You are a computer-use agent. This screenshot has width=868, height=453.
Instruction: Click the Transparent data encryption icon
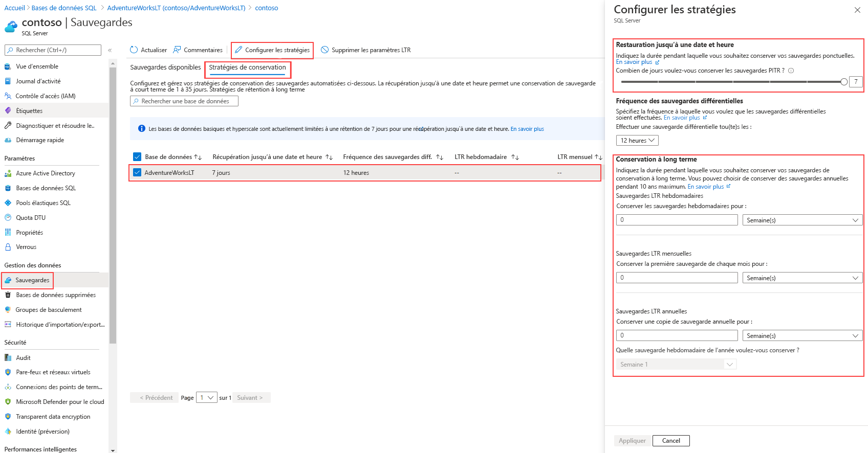[8, 417]
